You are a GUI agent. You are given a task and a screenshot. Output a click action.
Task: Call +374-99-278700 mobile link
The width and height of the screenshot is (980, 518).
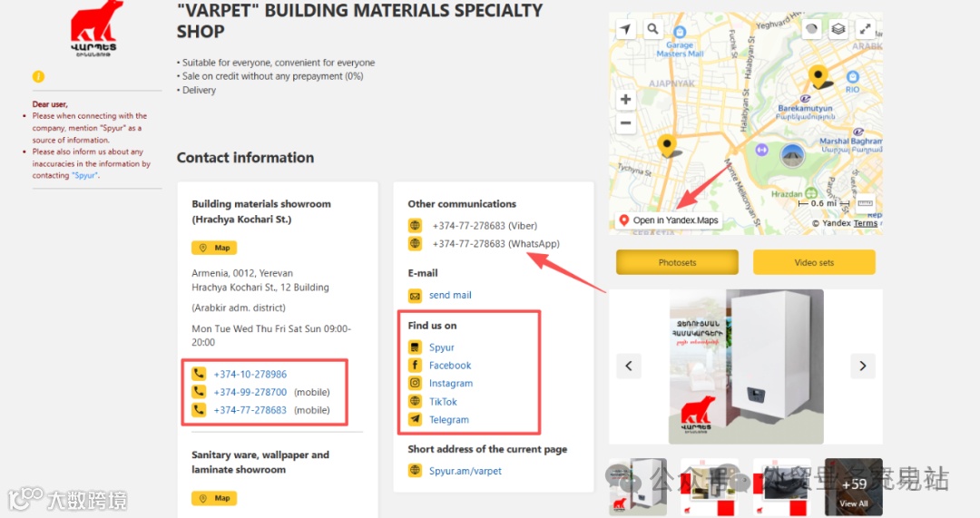point(250,393)
